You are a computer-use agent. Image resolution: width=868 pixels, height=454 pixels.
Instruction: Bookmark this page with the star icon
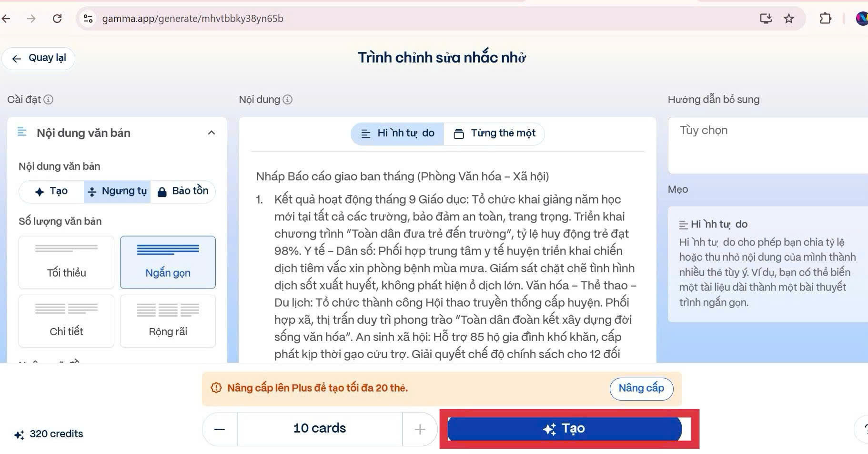coord(789,19)
